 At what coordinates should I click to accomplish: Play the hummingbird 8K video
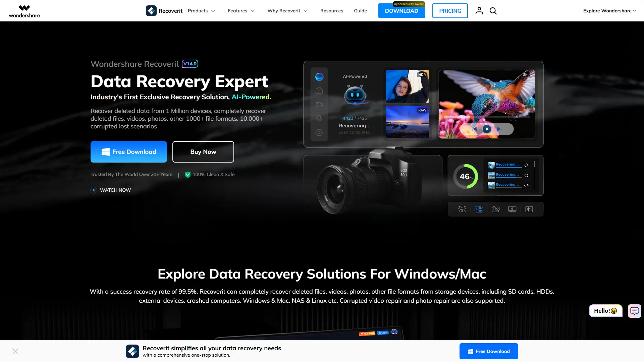pos(487,129)
